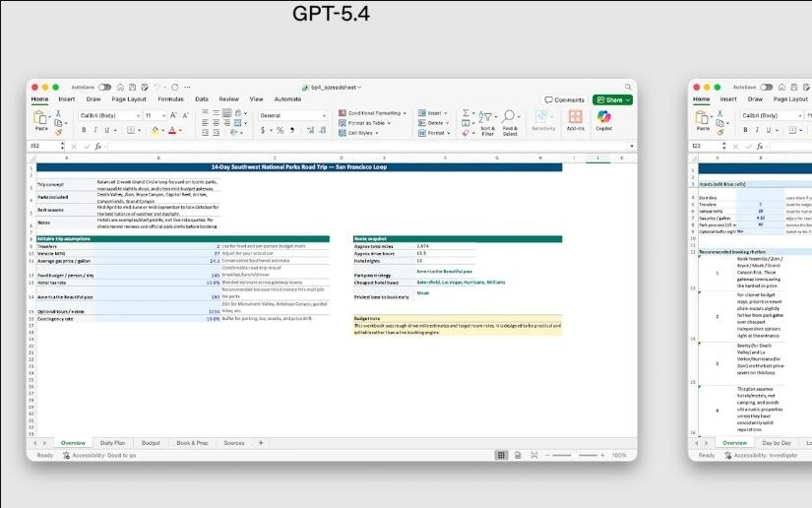The width and height of the screenshot is (812, 508).
Task: Click the Center align icon
Action: coord(216,123)
